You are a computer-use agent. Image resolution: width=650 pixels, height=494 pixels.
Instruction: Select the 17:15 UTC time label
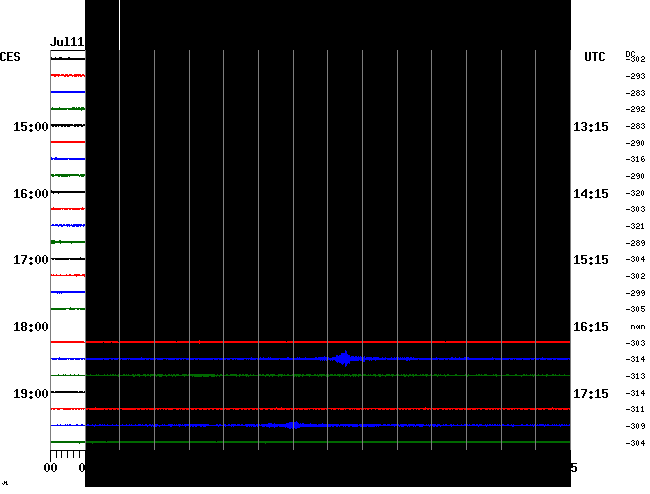pos(591,393)
